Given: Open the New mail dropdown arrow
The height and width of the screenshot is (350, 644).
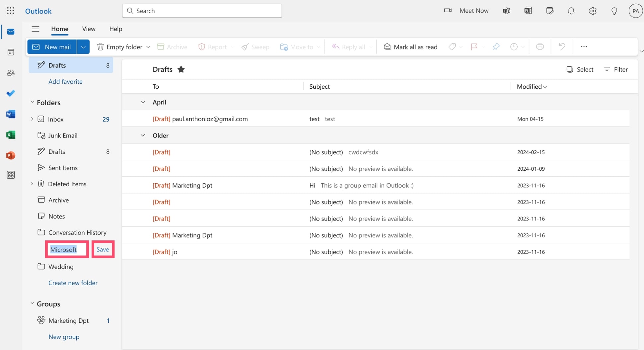Looking at the screenshot, I should (83, 47).
